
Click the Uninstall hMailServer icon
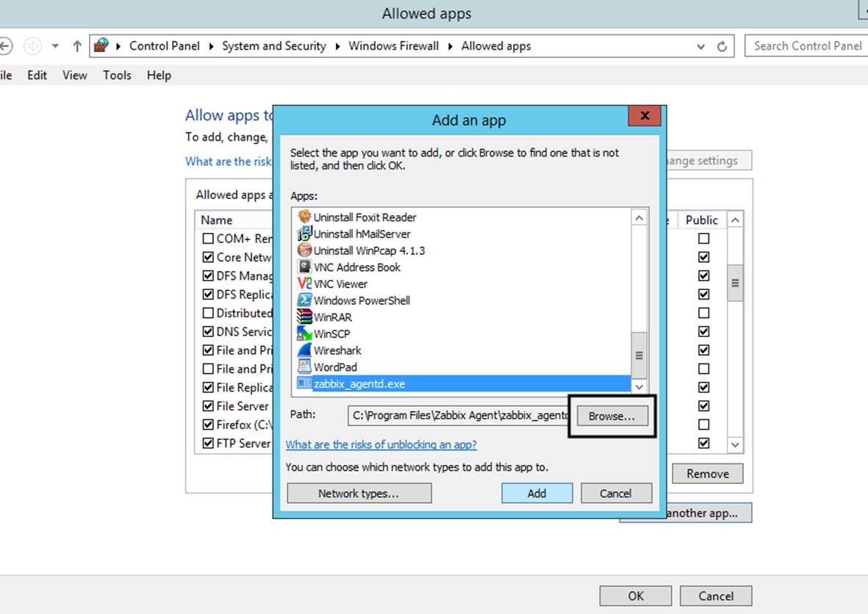[x=304, y=234]
